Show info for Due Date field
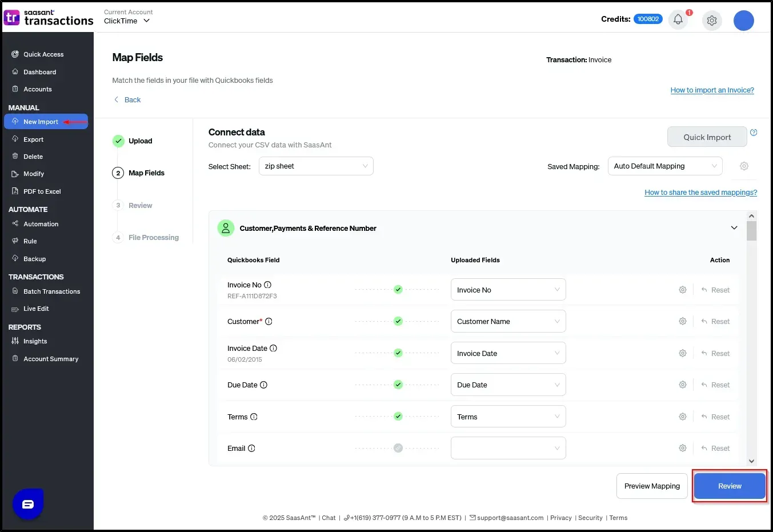This screenshot has height=532, width=773. tap(263, 385)
